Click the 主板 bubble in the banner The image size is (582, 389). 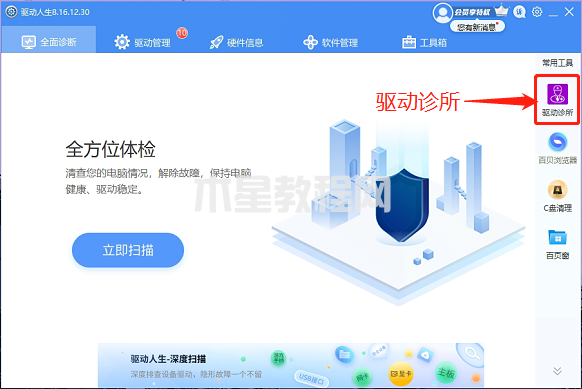(x=445, y=372)
